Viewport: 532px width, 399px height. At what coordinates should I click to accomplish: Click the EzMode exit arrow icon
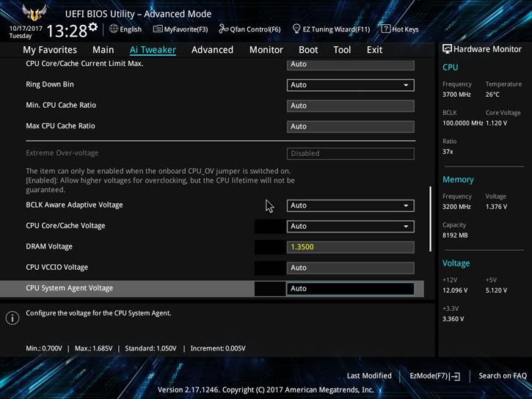click(456, 376)
